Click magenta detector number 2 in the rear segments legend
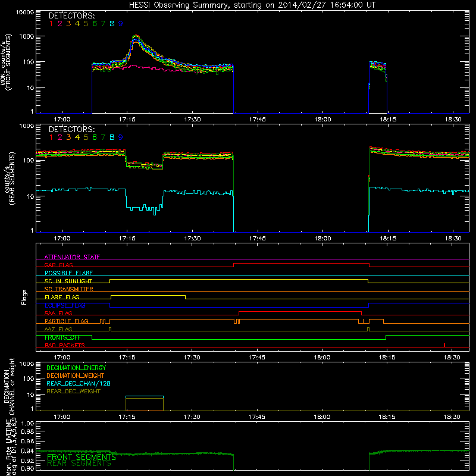476x476 pixels. 60,137
